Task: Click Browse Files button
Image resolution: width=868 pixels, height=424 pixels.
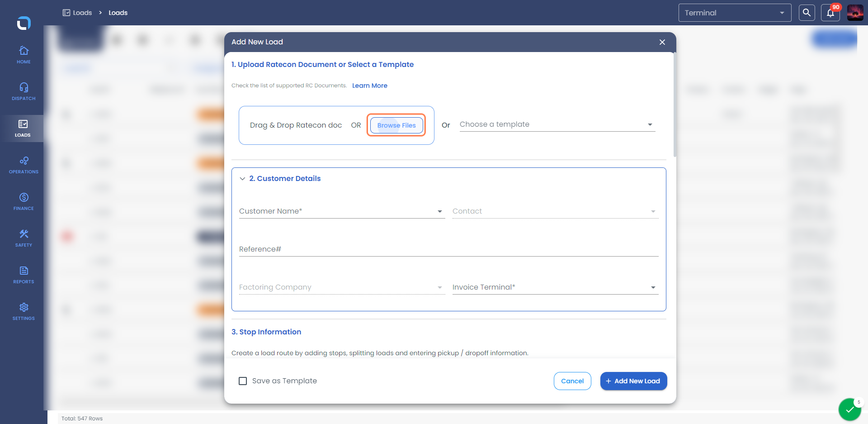Action: [396, 125]
